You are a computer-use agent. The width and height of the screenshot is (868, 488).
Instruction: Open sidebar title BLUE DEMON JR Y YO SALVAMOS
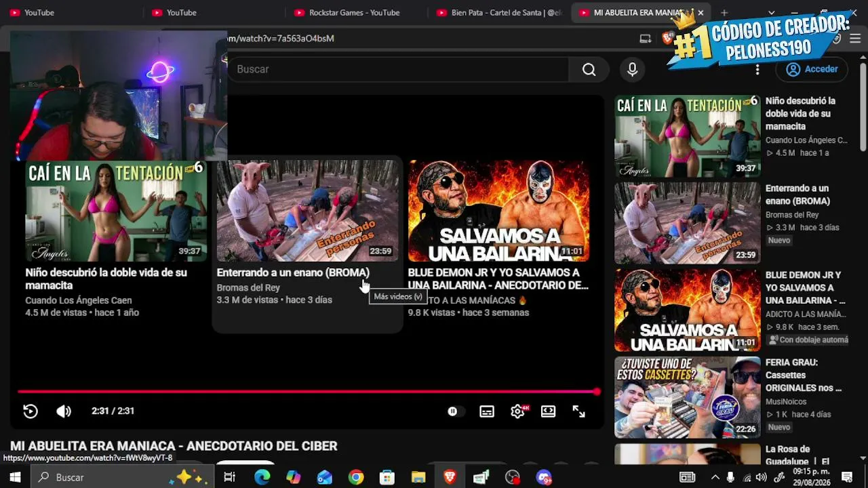[806, 287]
